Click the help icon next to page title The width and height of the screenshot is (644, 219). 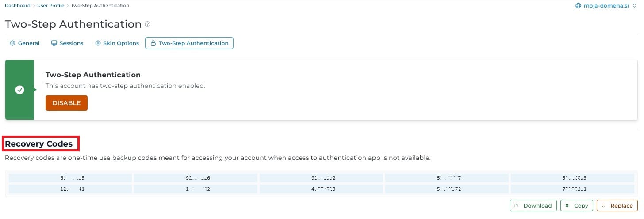148,24
